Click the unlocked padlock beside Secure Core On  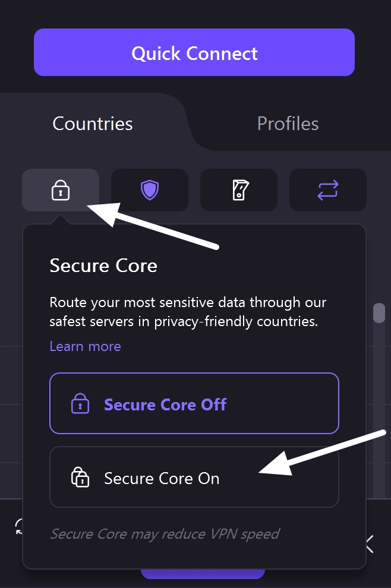coord(79,477)
